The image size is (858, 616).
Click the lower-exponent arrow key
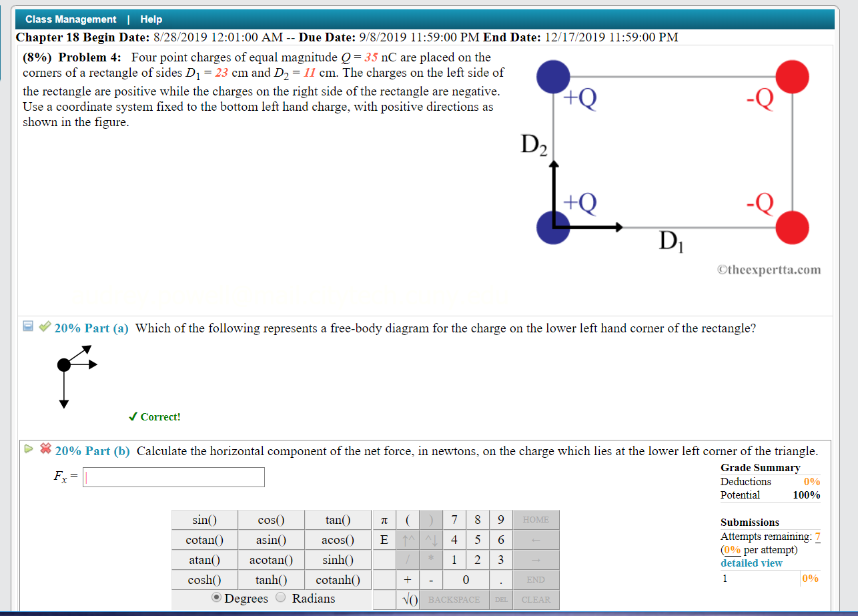click(432, 539)
